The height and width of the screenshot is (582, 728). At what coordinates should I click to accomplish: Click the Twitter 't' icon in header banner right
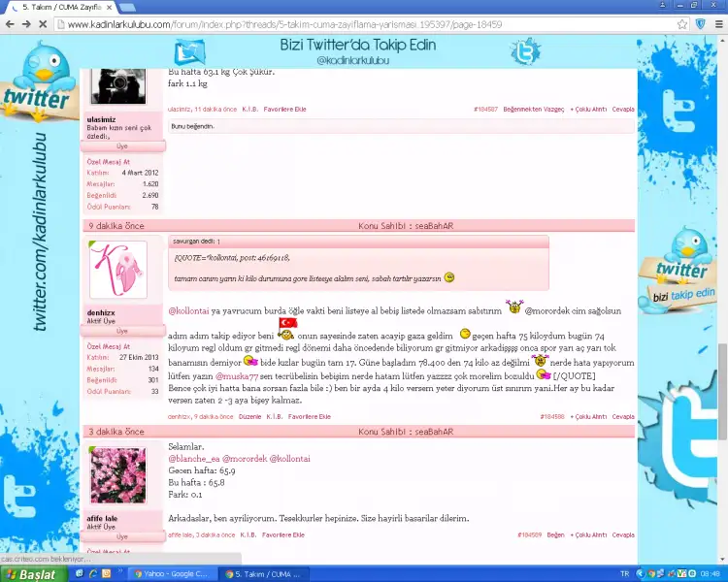(x=525, y=52)
